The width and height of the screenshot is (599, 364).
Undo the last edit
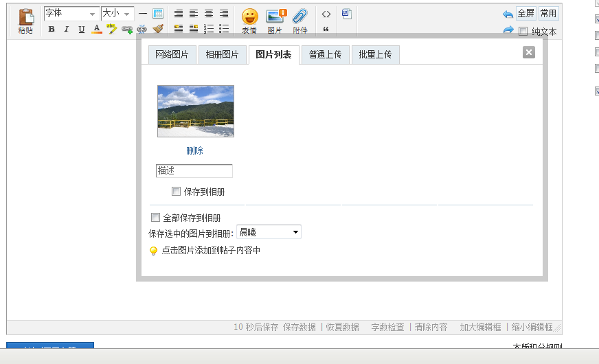508,14
